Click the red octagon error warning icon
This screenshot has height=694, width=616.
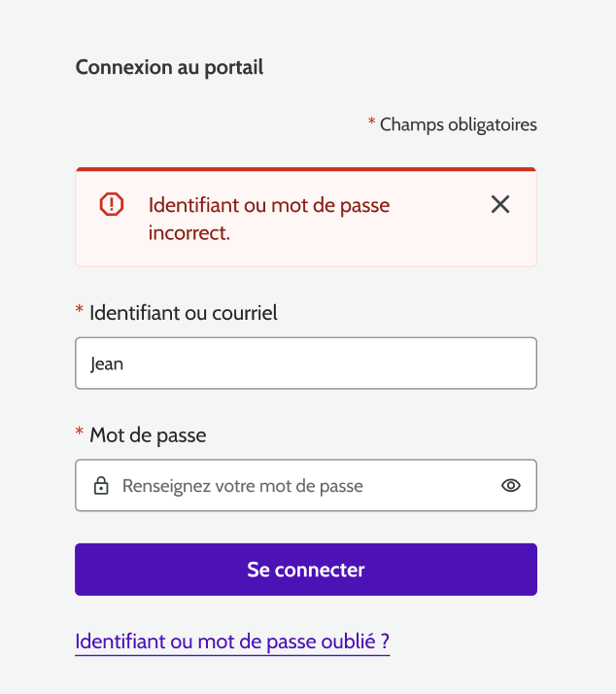coord(112,204)
